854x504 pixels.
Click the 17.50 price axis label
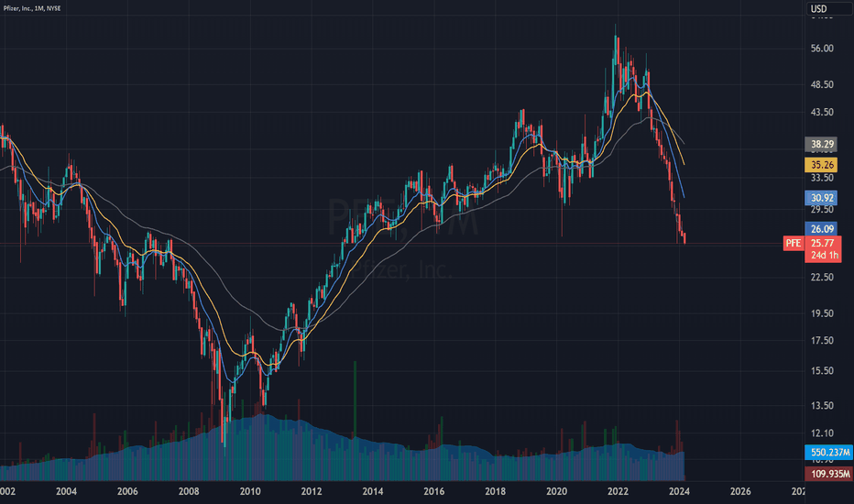click(822, 341)
